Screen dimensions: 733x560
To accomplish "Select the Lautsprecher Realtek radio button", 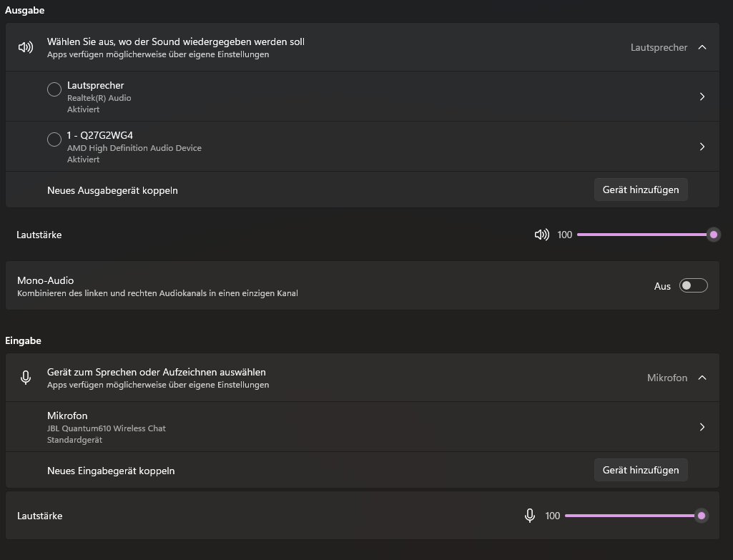I will (54, 89).
